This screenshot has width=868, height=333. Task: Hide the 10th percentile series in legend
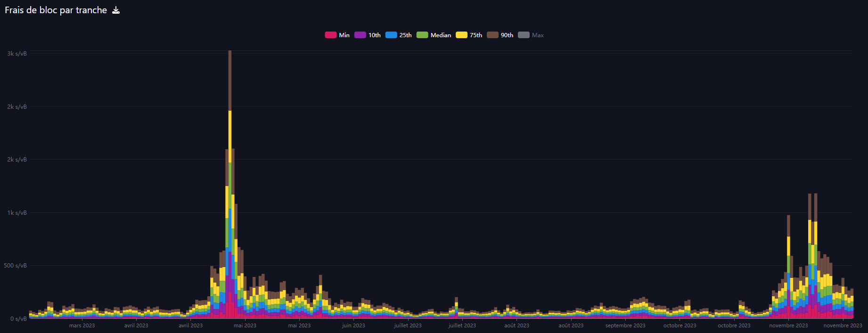pos(360,35)
